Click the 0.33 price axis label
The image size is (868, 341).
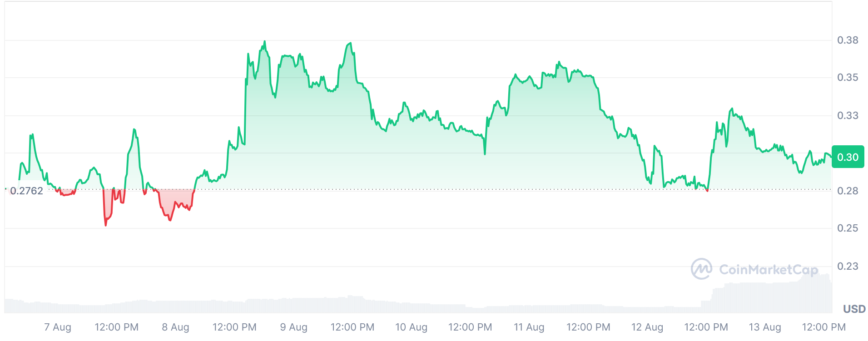(x=848, y=115)
